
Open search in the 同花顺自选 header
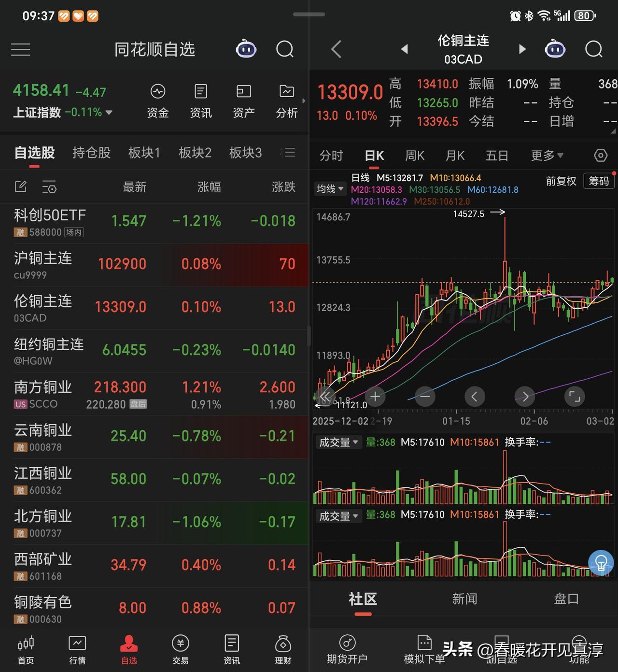(x=285, y=49)
